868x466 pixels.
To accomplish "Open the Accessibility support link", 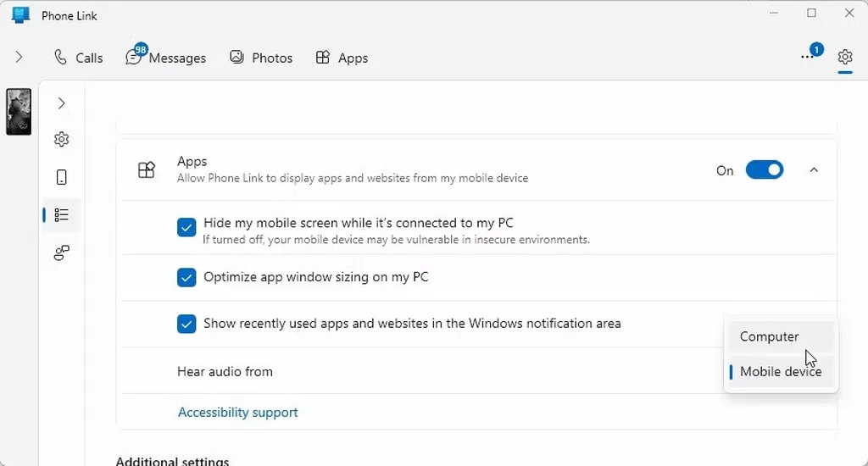I will 237,413.
